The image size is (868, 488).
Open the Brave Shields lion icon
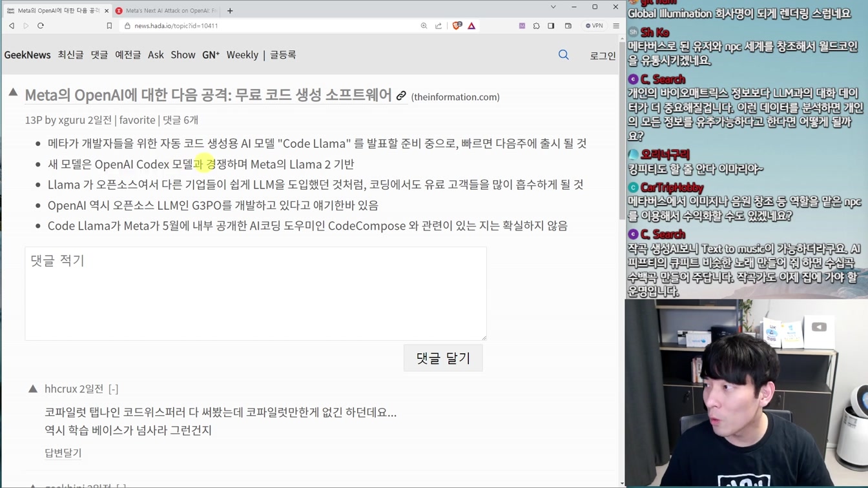[x=457, y=26]
